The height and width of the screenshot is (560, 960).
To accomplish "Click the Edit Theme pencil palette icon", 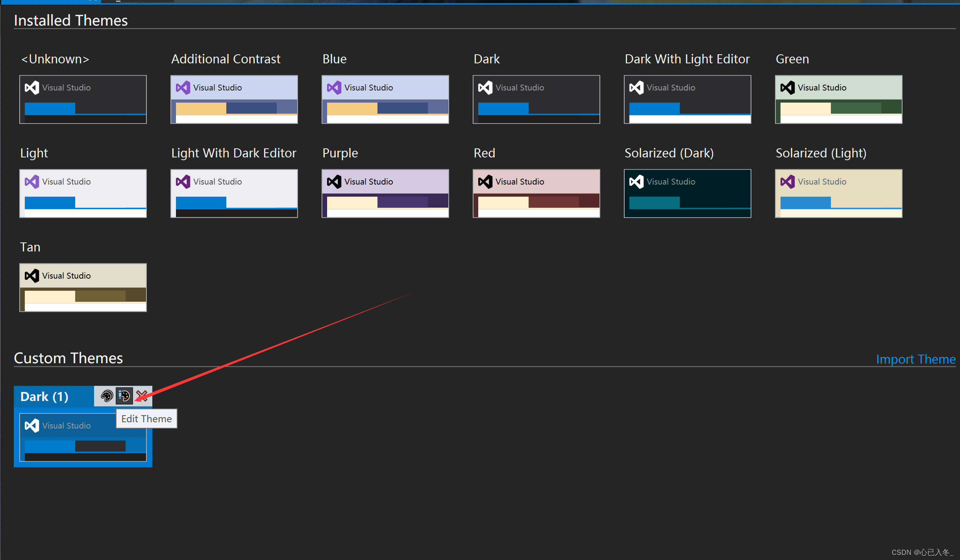I will tap(124, 396).
